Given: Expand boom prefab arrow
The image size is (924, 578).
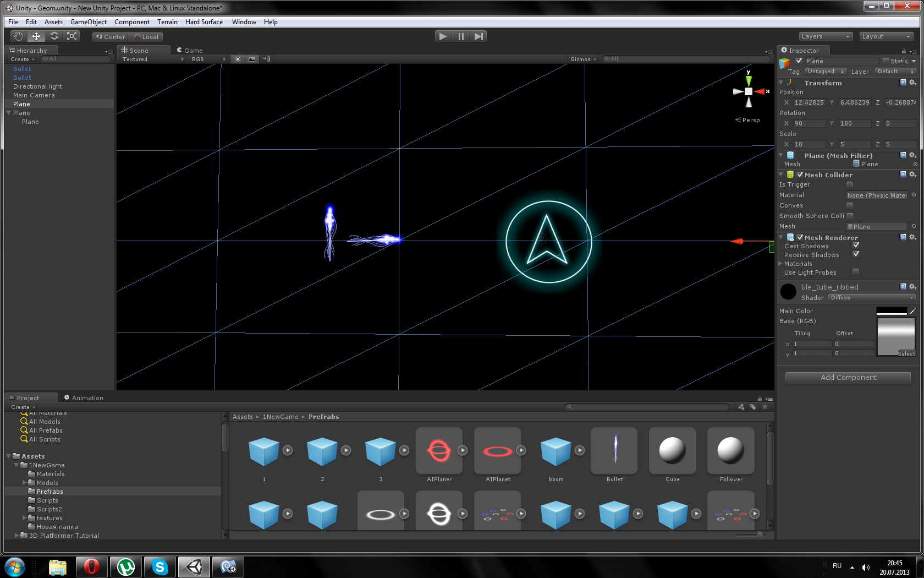Looking at the screenshot, I should 579,450.
